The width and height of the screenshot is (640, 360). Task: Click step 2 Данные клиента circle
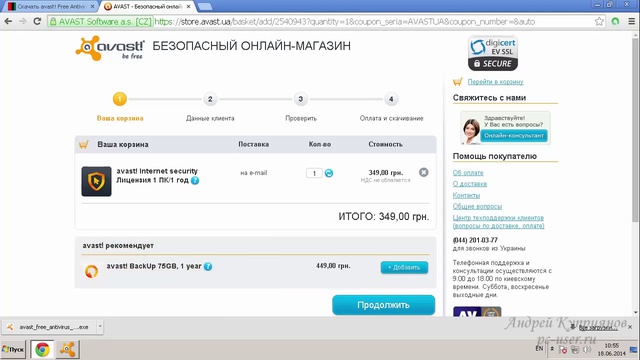click(210, 99)
